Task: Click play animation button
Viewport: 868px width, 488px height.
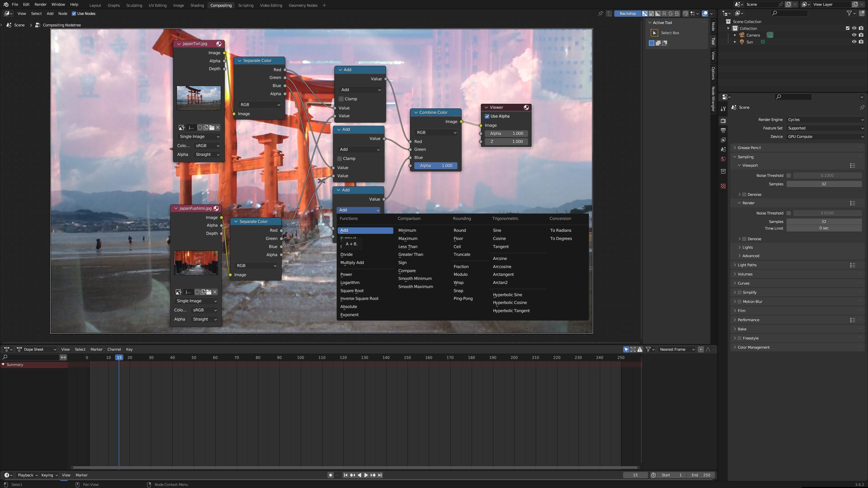Action: pos(366,475)
